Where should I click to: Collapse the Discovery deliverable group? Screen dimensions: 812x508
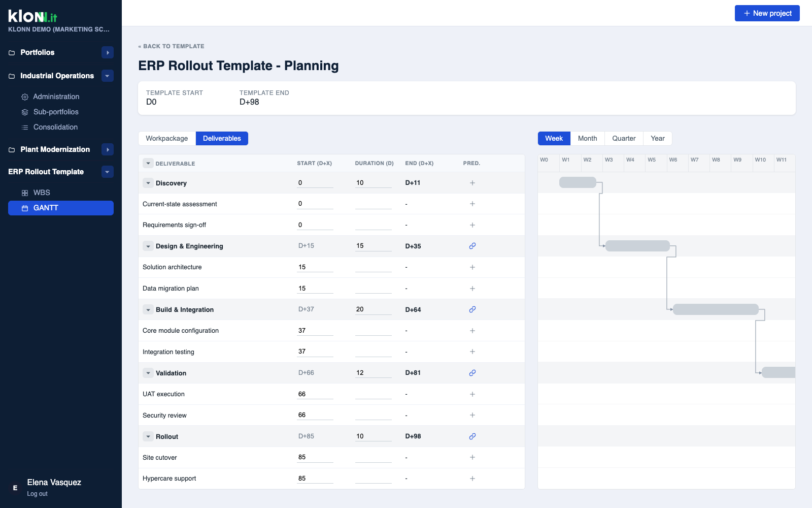(148, 183)
